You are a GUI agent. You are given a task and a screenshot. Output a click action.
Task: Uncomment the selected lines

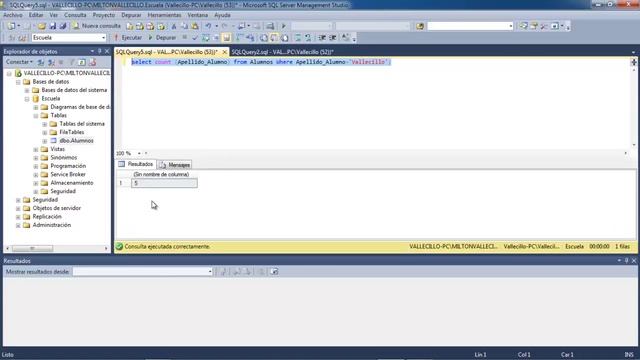308,38
